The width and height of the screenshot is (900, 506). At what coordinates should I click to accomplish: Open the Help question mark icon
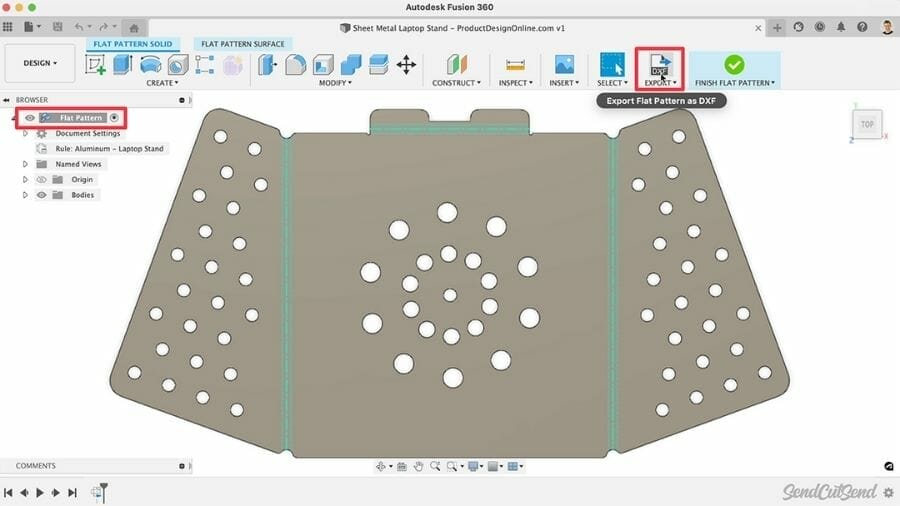click(862, 27)
